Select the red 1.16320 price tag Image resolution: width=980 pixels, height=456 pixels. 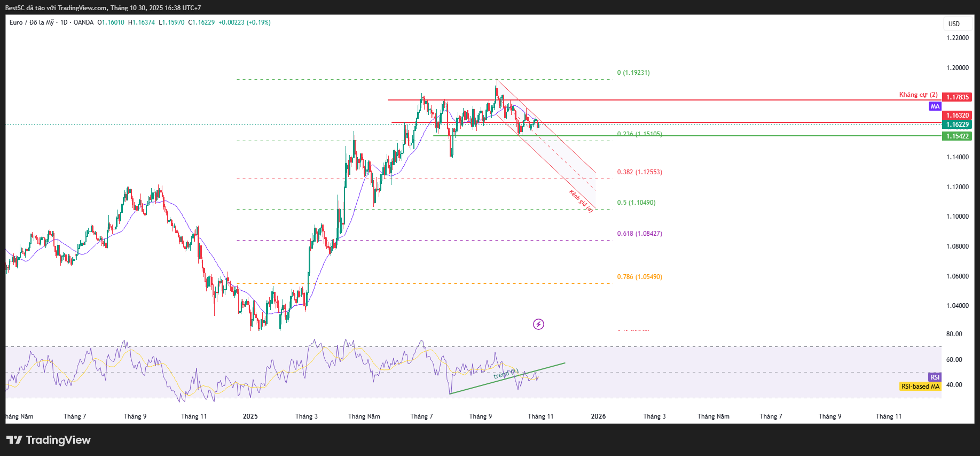click(957, 115)
